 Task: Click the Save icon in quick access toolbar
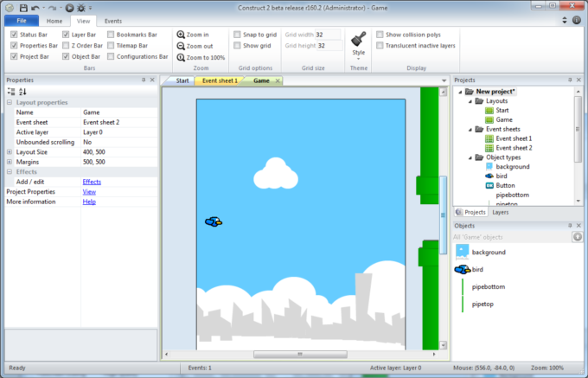pos(23,8)
